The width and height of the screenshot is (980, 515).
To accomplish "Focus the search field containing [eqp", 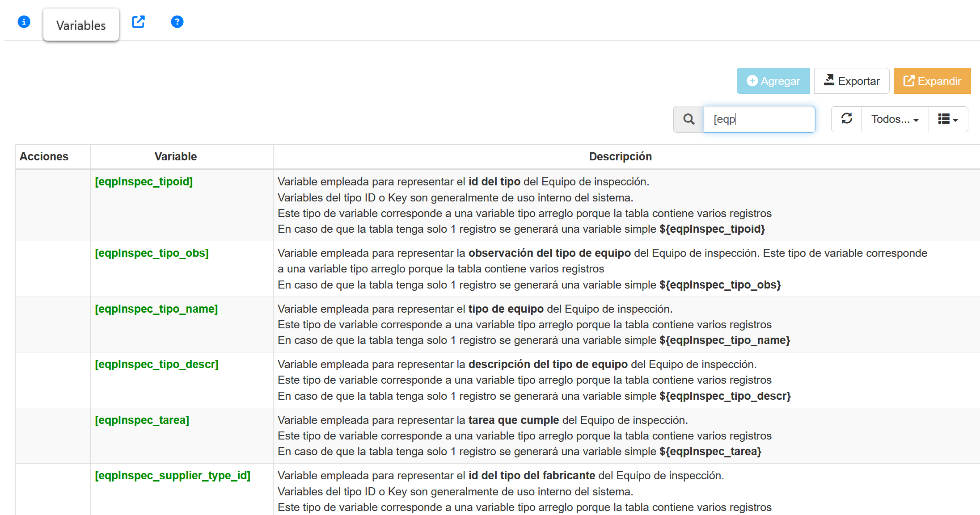I will click(x=759, y=119).
